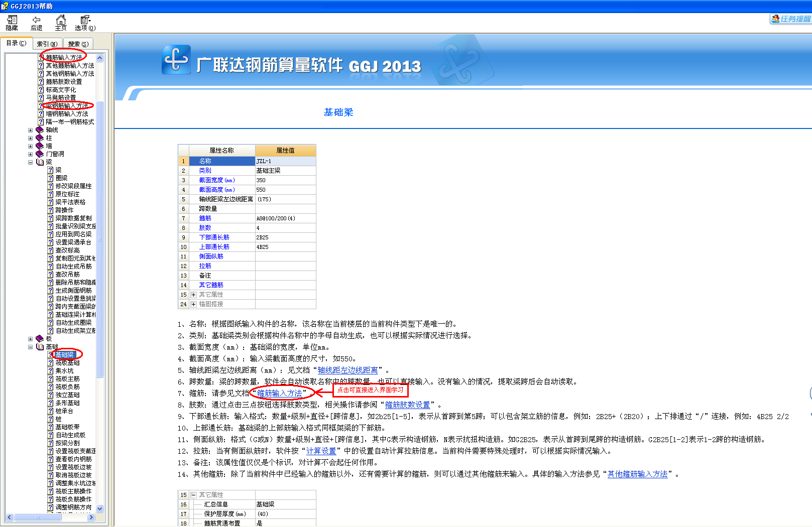
Task: Click the question-mark icon beside 标高文字化
Action: point(41,90)
